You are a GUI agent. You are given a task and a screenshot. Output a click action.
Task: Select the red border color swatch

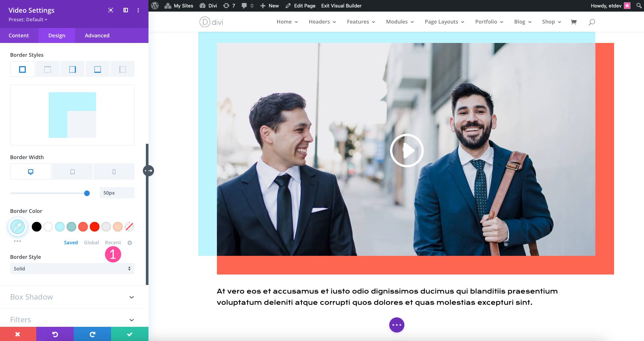tap(94, 227)
